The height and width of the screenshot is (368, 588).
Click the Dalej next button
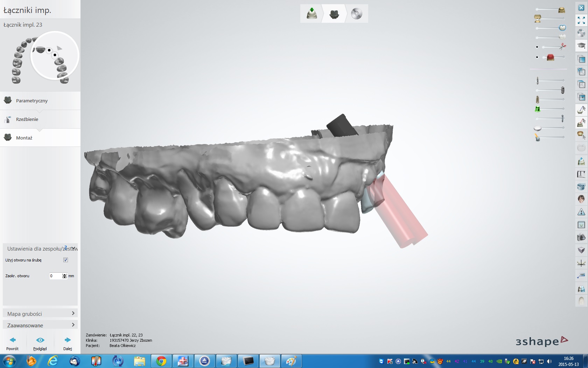point(68,343)
